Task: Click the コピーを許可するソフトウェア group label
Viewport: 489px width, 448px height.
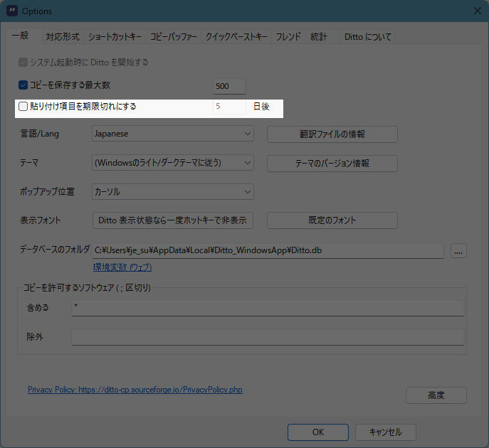Action: tap(87, 287)
